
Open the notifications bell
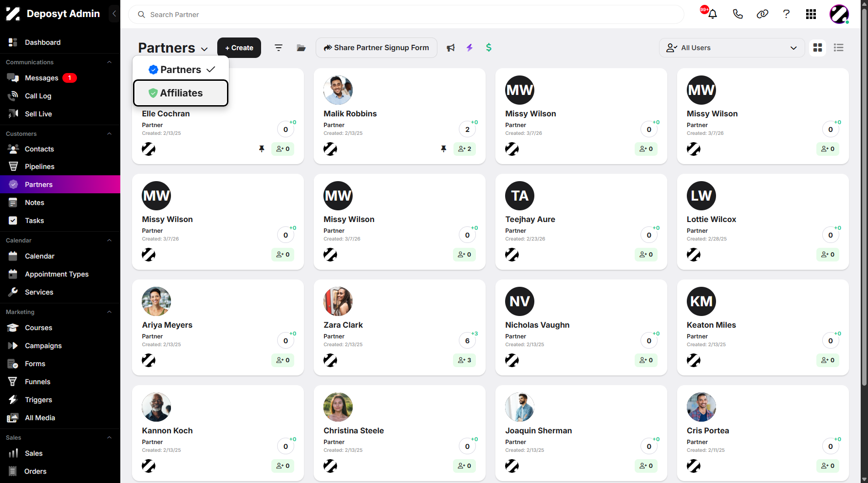pos(713,14)
